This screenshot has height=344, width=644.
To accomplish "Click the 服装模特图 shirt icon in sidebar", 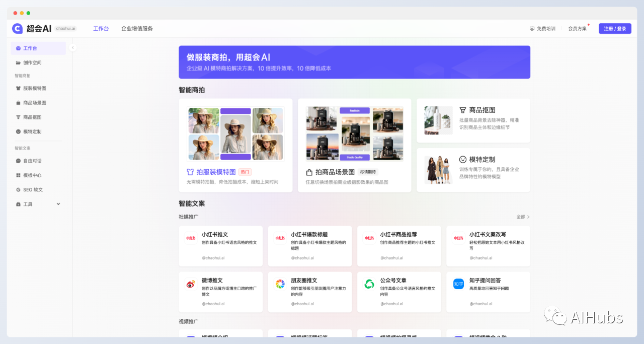I will pyautogui.click(x=18, y=88).
